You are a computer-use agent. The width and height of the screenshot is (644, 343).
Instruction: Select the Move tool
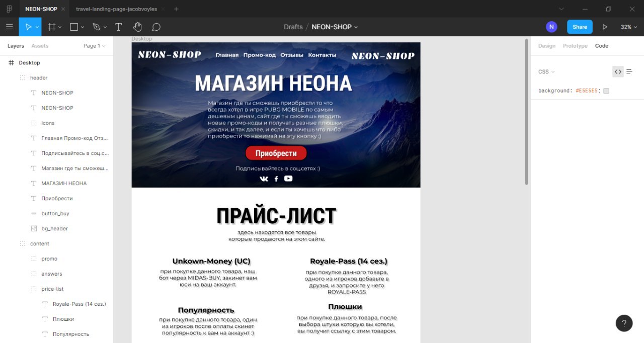28,27
